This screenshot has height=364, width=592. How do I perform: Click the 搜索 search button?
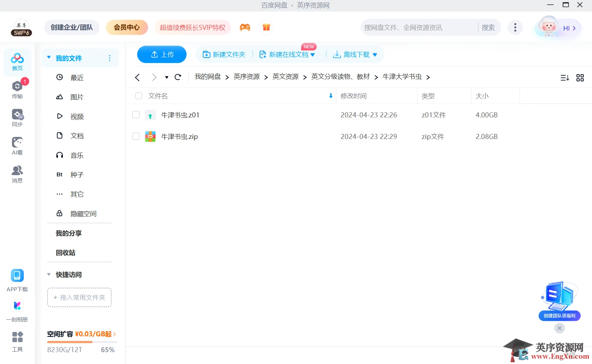point(488,27)
